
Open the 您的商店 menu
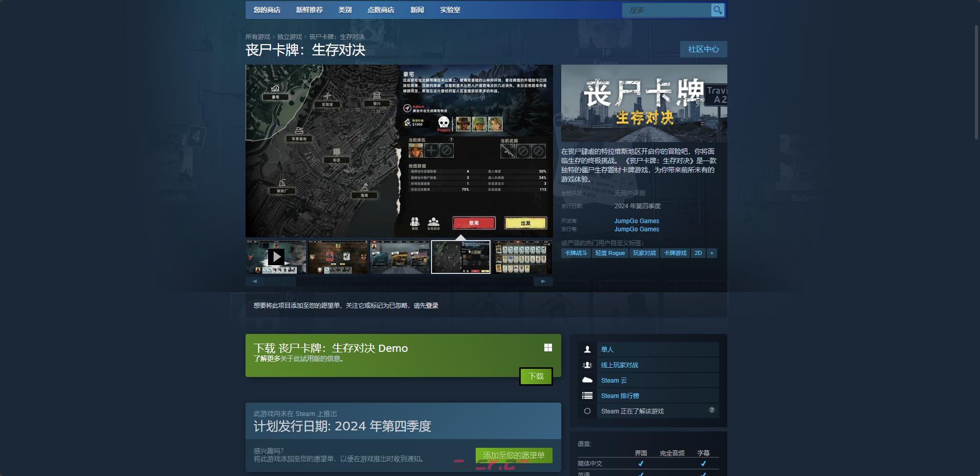[267, 10]
